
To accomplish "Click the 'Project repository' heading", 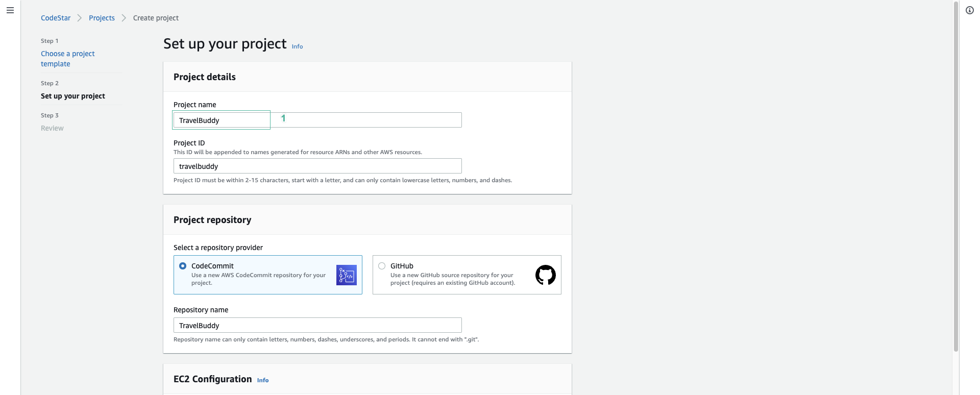I will [212, 220].
